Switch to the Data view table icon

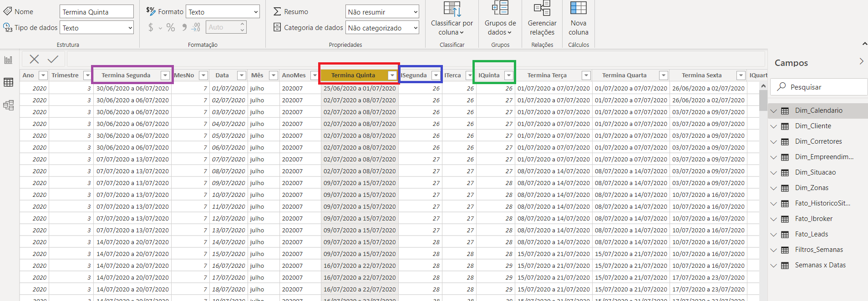click(8, 82)
